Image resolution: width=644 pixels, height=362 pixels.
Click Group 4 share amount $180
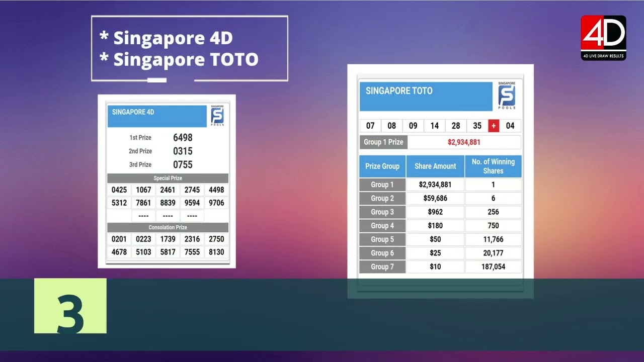435,226
